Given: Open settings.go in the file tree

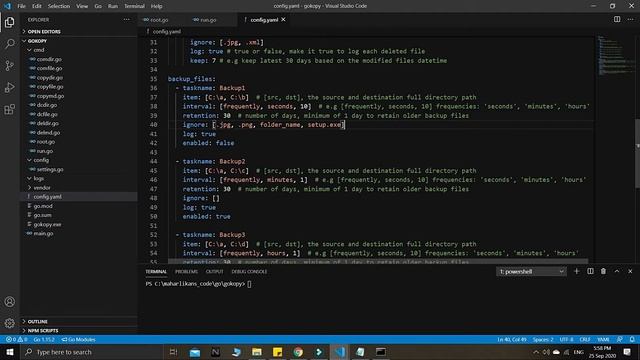Looking at the screenshot, I should pos(50,169).
